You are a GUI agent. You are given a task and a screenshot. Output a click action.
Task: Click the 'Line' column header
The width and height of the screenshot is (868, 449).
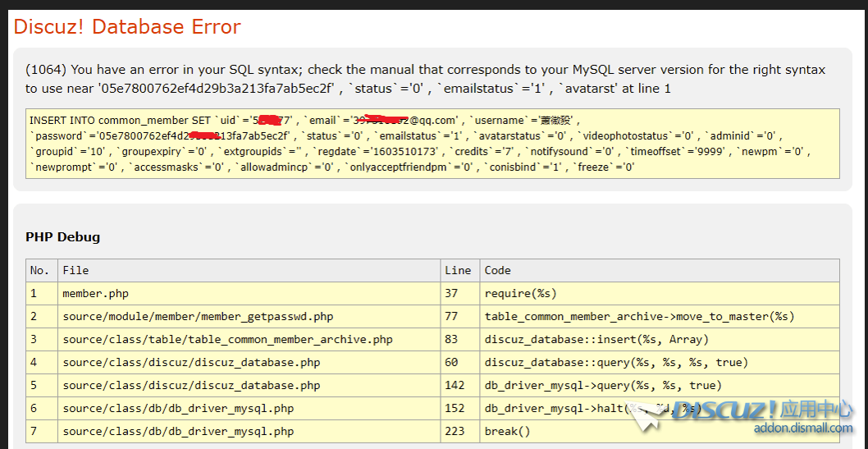[460, 270]
